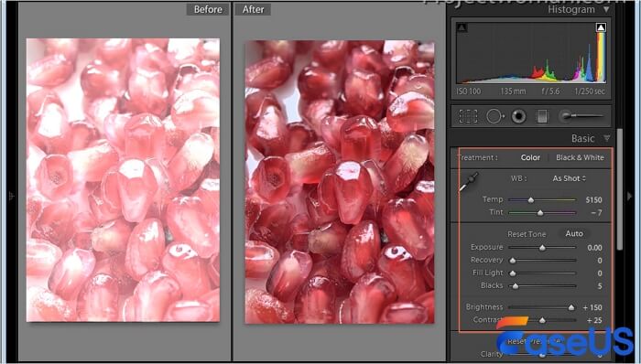Screen dimensions: 641x364
Task: Click the Contrast slider handle
Action: [x=542, y=320]
